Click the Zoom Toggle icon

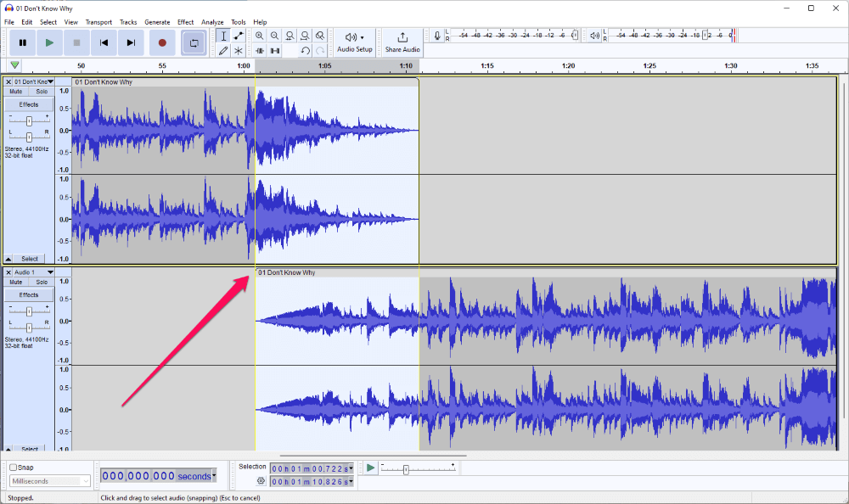(320, 36)
